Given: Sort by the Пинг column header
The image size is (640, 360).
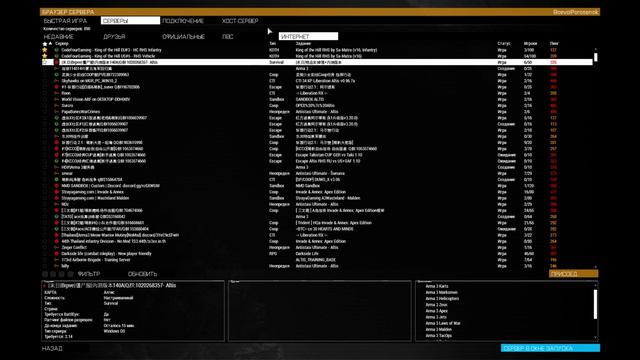Looking at the screenshot, I should click(554, 43).
